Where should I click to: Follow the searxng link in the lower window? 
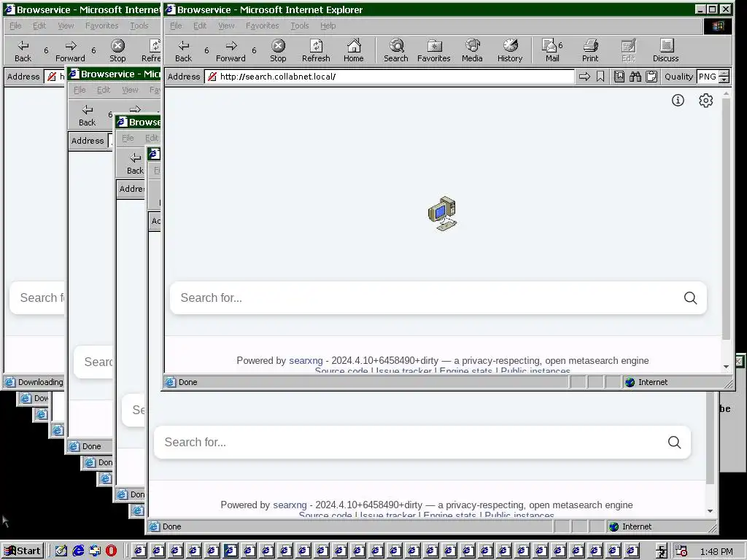tap(290, 505)
